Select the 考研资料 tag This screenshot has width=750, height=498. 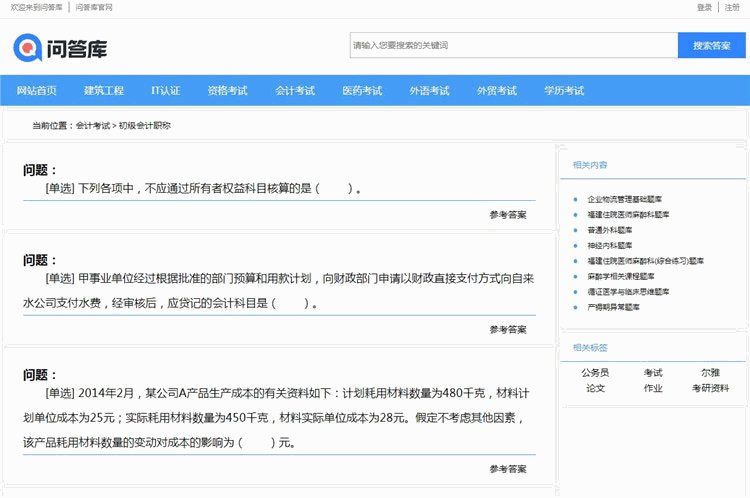tap(710, 388)
